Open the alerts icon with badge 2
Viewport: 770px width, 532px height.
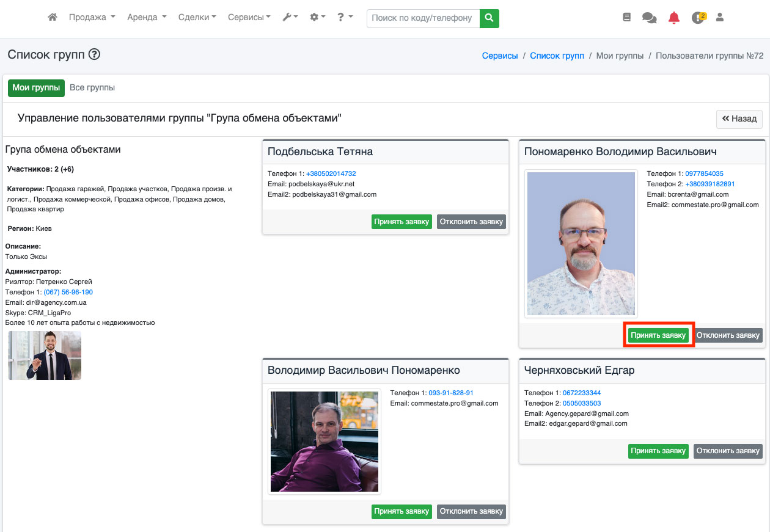point(698,18)
